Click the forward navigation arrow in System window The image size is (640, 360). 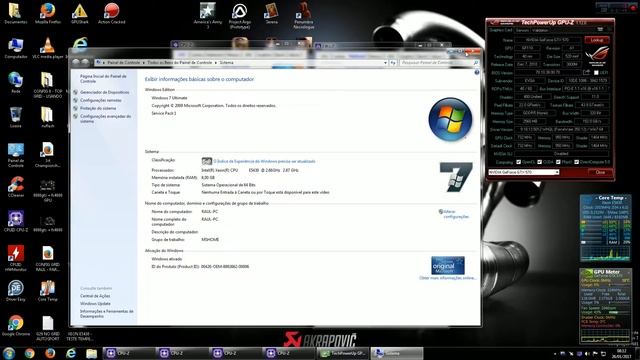coord(85,62)
